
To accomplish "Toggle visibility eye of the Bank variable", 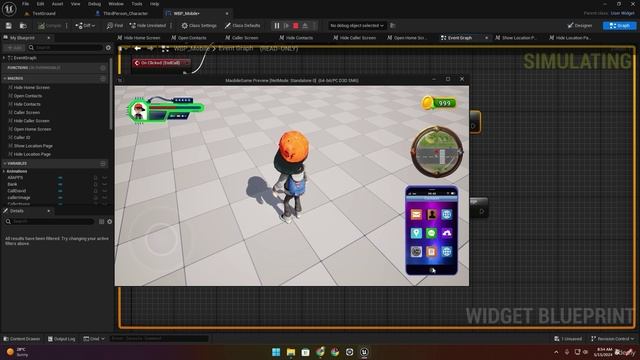I will pos(104,184).
